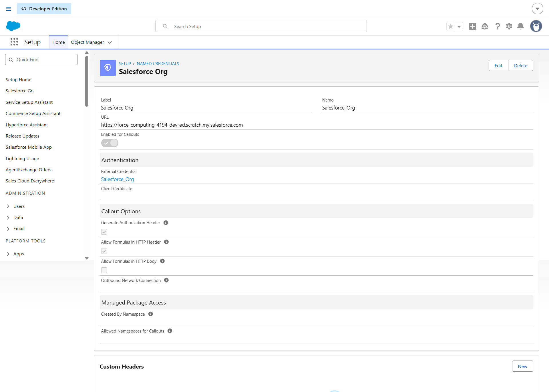The image size is (549, 392).
Task: Open Setup Home in the sidebar
Action: coord(19,79)
